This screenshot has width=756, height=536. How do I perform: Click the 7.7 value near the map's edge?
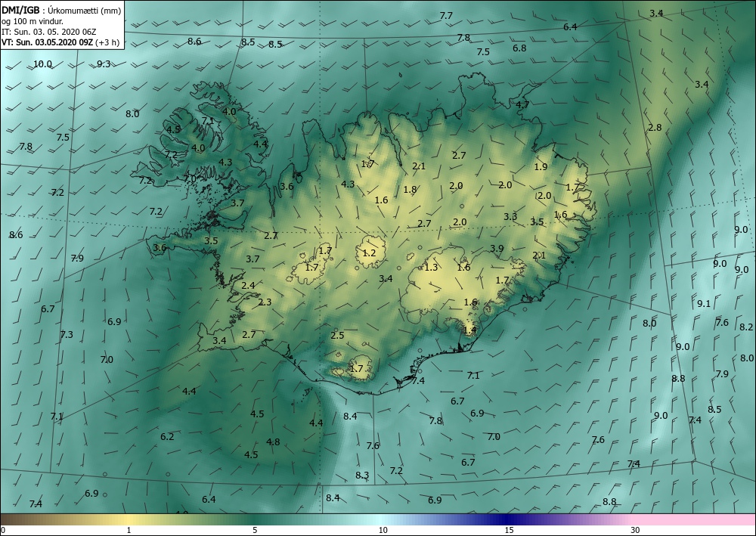point(447,15)
